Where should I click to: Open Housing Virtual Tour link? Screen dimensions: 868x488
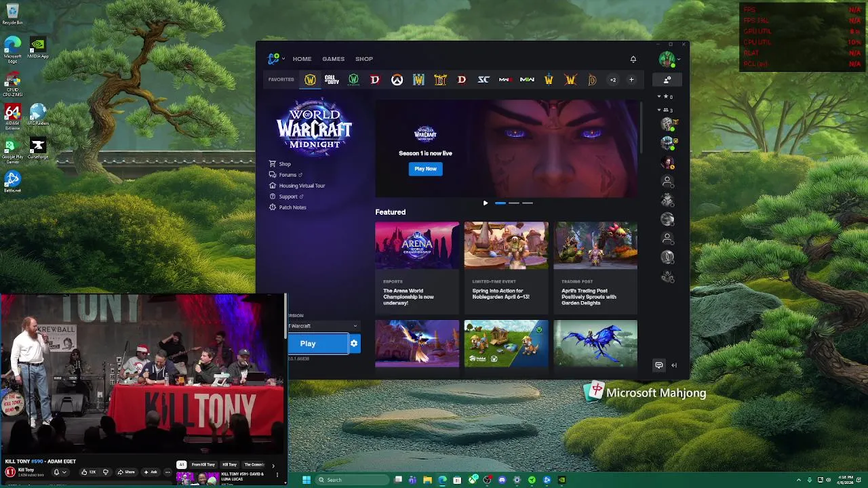(x=297, y=186)
